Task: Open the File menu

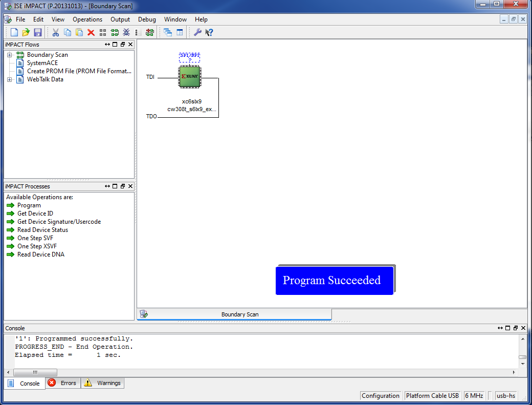Action: [x=20, y=19]
